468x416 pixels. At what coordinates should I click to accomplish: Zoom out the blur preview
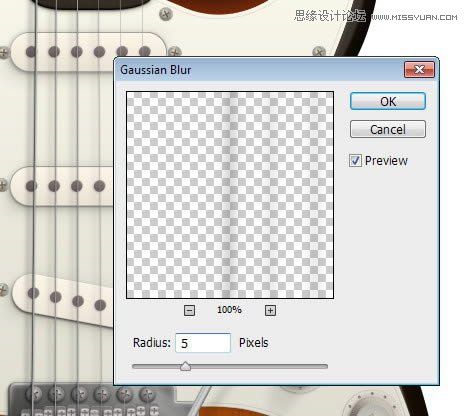(x=189, y=311)
